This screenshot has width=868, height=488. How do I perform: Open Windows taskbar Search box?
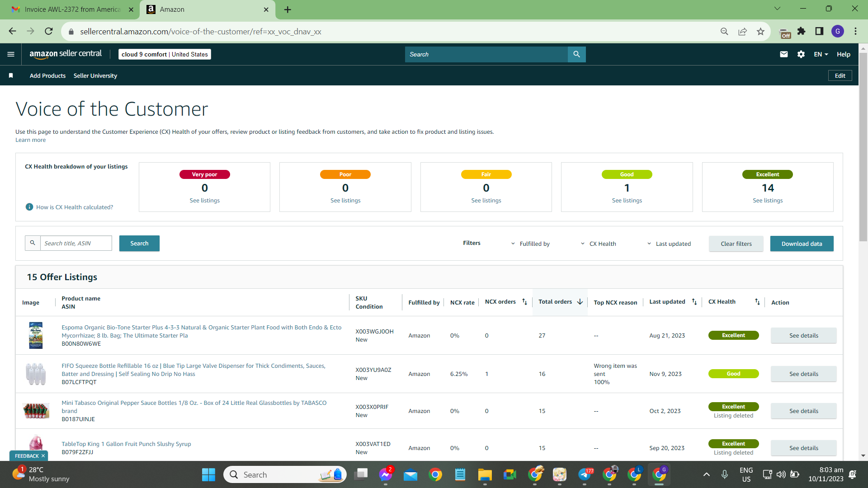(x=285, y=474)
